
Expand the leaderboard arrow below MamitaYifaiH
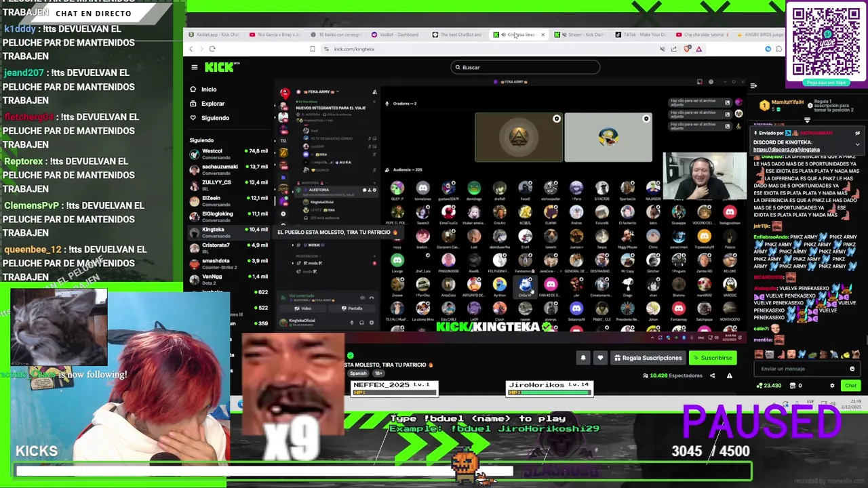click(x=807, y=120)
